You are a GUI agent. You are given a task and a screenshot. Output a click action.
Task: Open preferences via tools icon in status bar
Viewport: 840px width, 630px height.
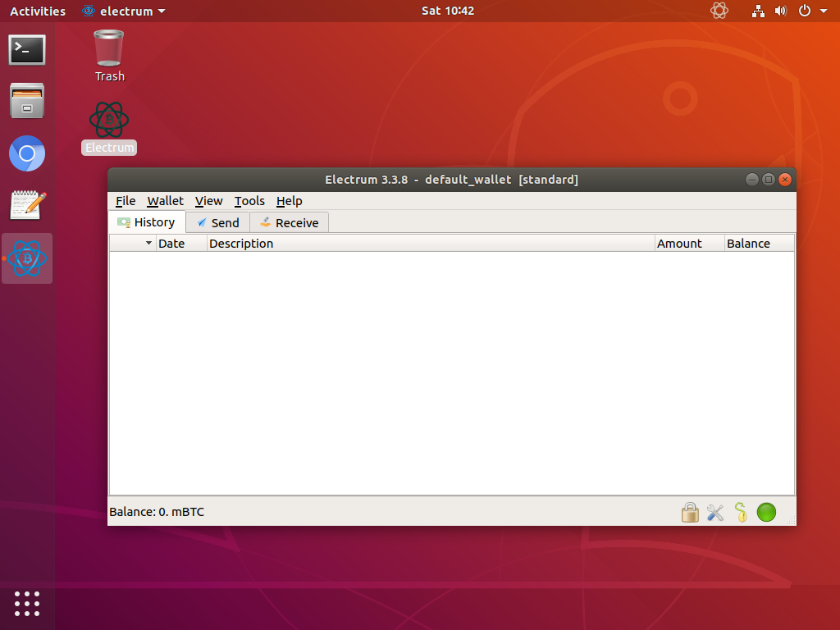pyautogui.click(x=715, y=513)
